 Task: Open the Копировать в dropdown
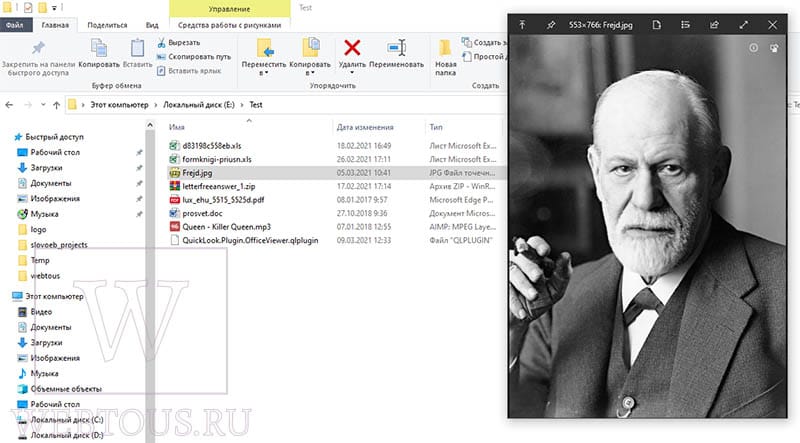[x=310, y=73]
